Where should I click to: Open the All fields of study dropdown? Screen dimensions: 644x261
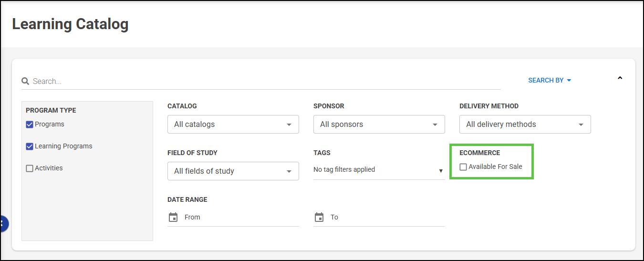(x=233, y=171)
